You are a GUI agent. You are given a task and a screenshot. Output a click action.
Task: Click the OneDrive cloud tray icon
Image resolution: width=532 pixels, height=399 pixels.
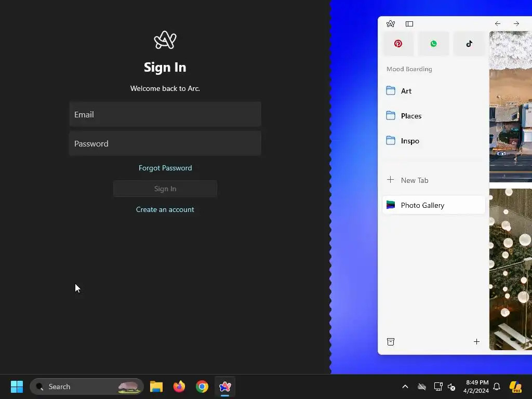click(422, 387)
